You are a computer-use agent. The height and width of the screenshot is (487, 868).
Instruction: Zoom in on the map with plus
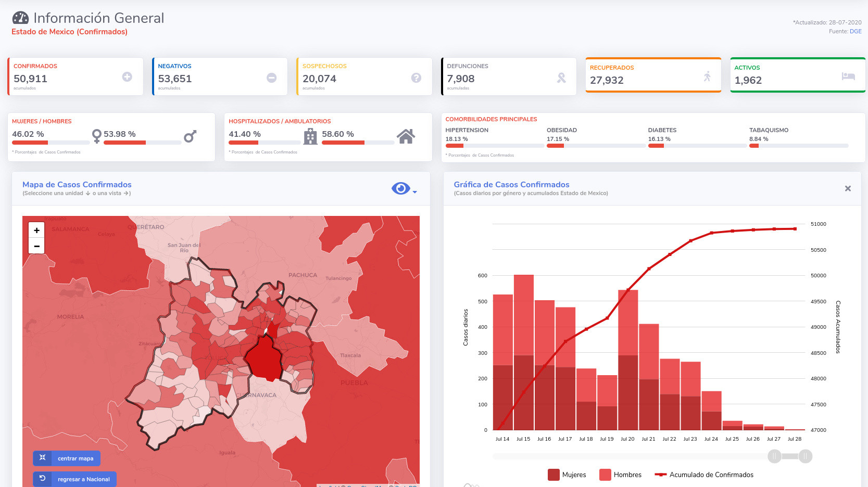click(x=36, y=230)
